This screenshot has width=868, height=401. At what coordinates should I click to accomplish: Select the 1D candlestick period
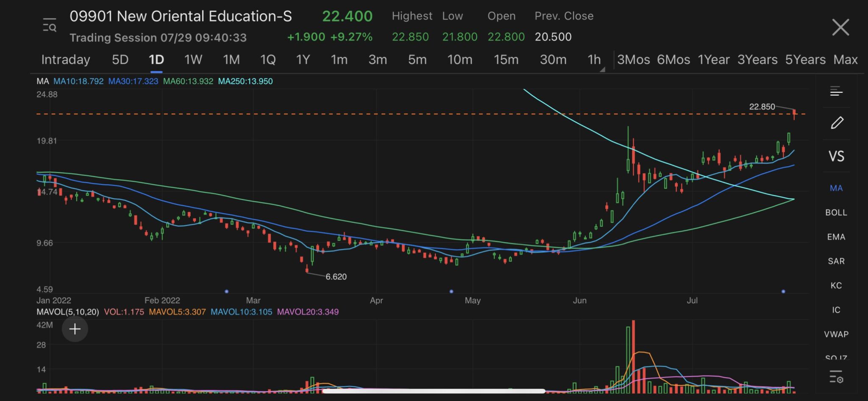coord(156,60)
